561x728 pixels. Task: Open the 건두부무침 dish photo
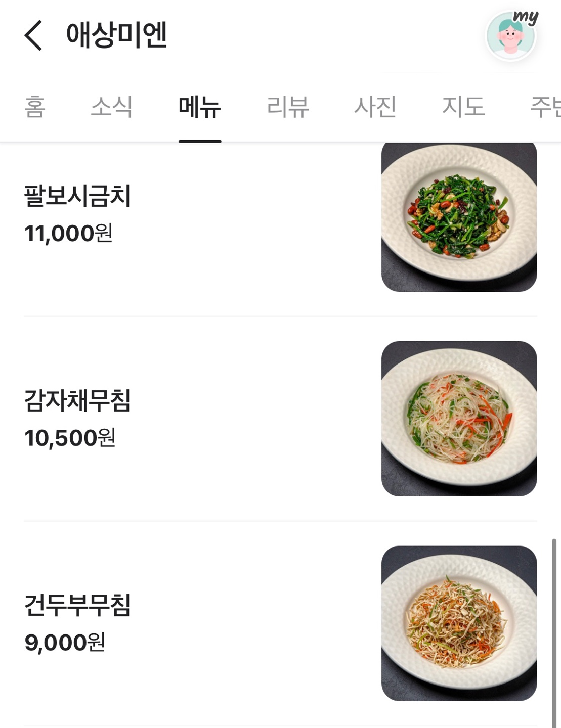pyautogui.click(x=459, y=623)
